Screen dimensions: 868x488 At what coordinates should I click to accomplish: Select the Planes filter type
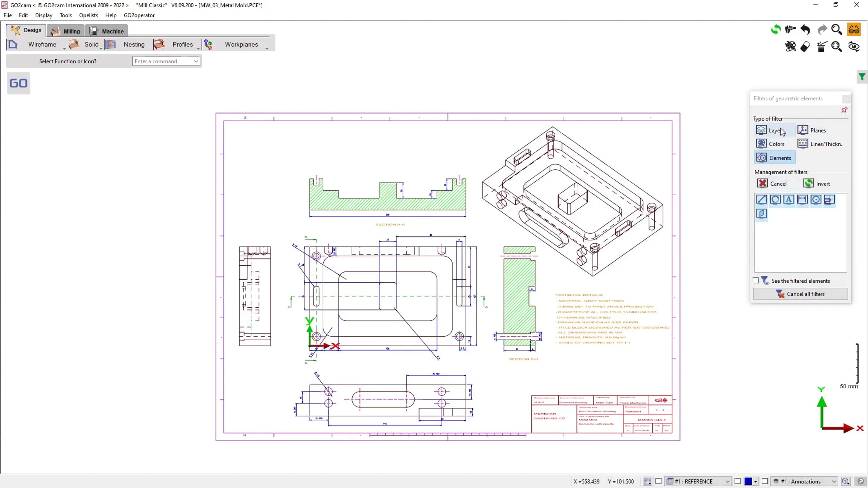point(812,130)
